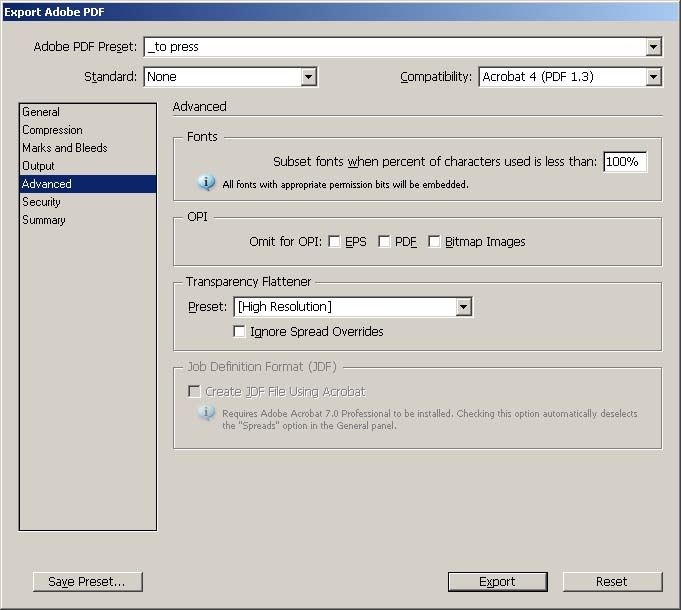Toggle Omit Bitmap Images checkbox
This screenshot has height=610, width=681.
click(434, 241)
